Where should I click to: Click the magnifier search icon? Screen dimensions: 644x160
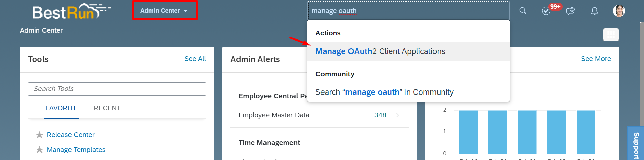point(523,11)
